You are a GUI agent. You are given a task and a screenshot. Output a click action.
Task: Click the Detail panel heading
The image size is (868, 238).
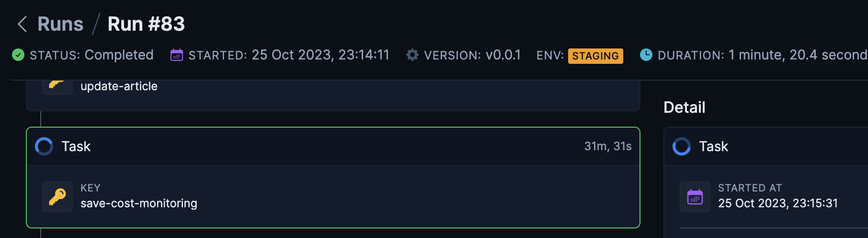coord(684,107)
